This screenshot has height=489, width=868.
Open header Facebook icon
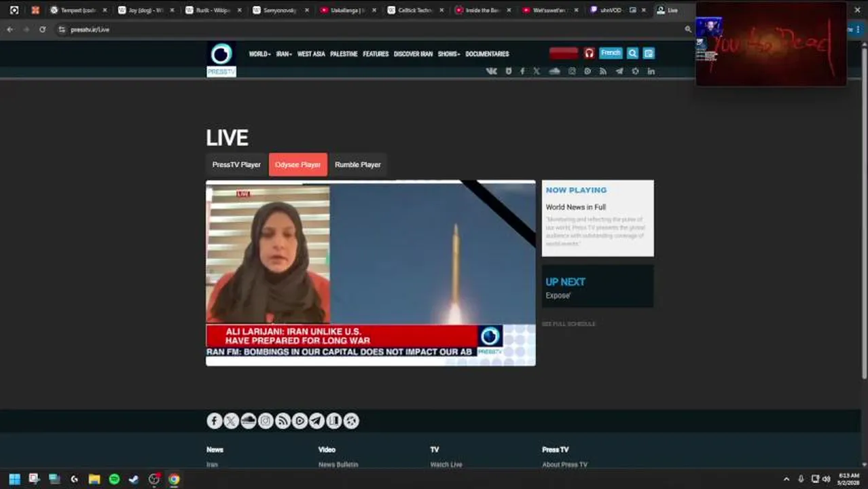point(522,71)
